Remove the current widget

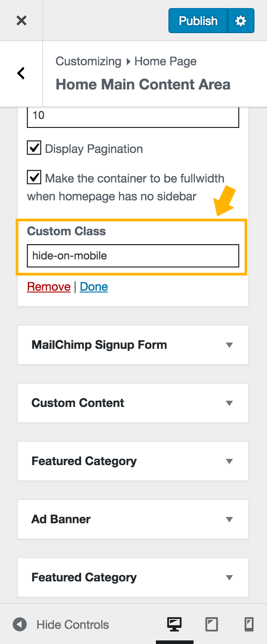tap(48, 286)
